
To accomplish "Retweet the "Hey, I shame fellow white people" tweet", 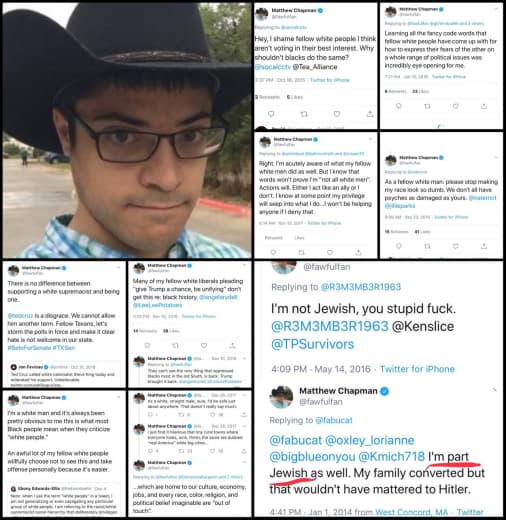I will pyautogui.click(x=304, y=114).
